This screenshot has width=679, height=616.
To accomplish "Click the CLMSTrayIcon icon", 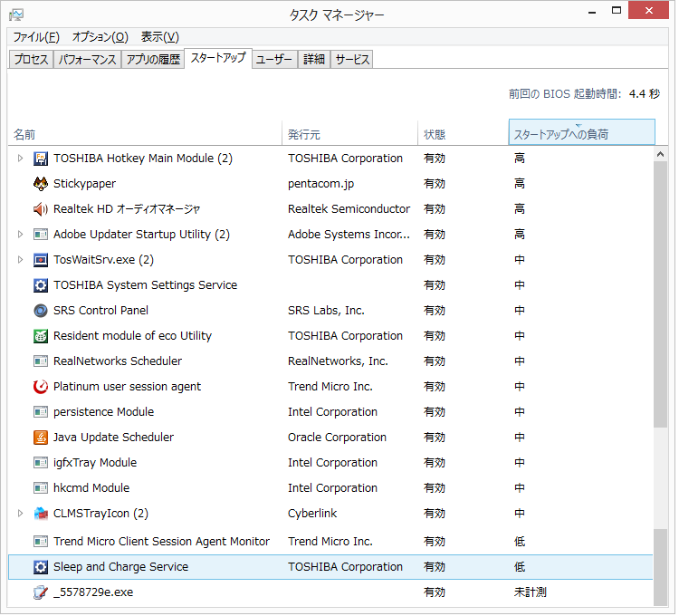I will tap(40, 514).
